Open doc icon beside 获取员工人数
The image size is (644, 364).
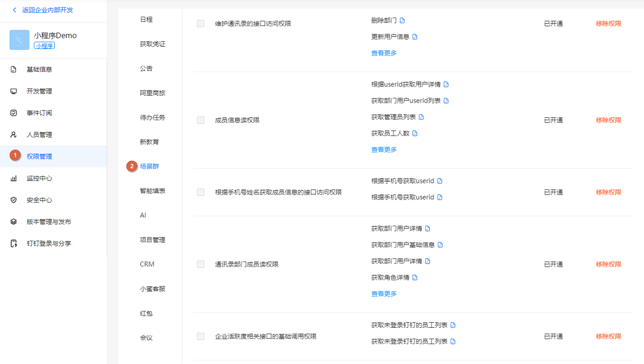tap(415, 133)
